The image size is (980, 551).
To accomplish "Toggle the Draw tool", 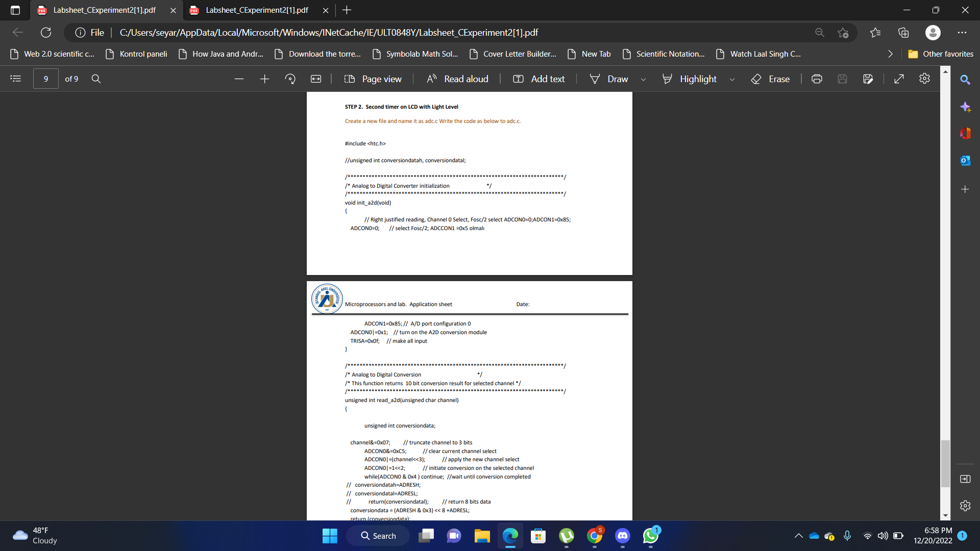I will click(609, 79).
